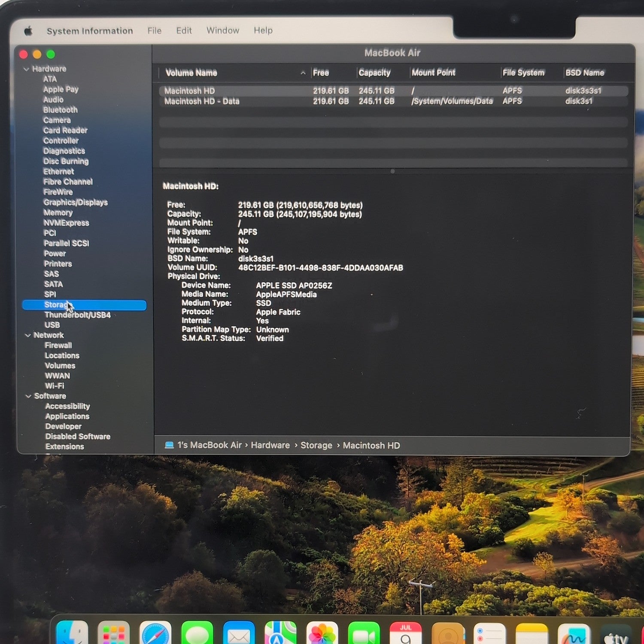Collapse the Hardware section in sidebar
Screen dimensions: 644x644
[27, 69]
